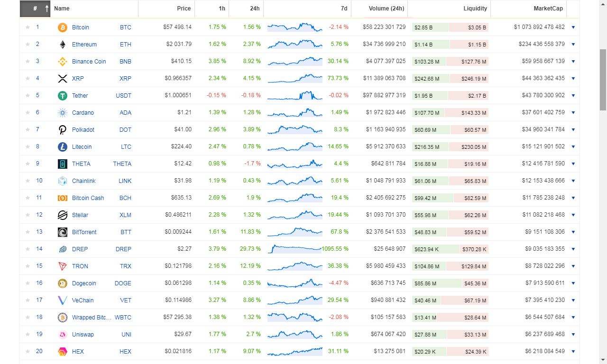Toggle the favorite star for Binance Coin
Image resolution: width=607 pixels, height=364 pixels.
pyautogui.click(x=28, y=62)
